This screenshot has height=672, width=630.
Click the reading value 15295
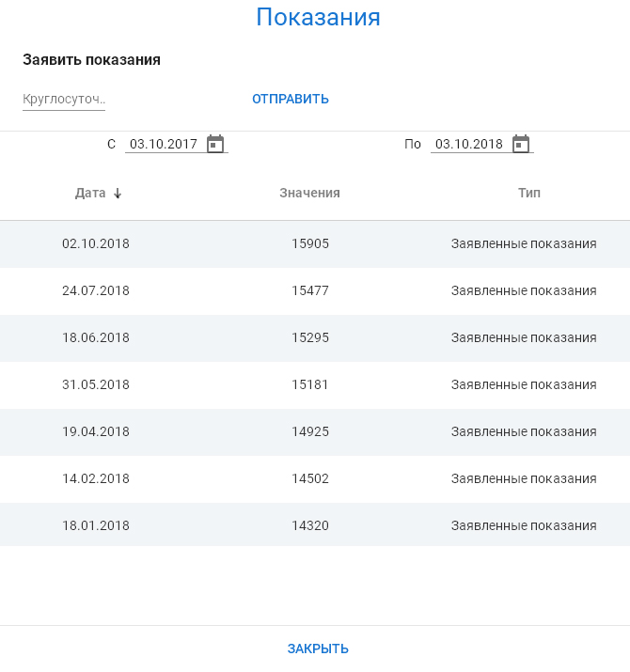pos(310,337)
